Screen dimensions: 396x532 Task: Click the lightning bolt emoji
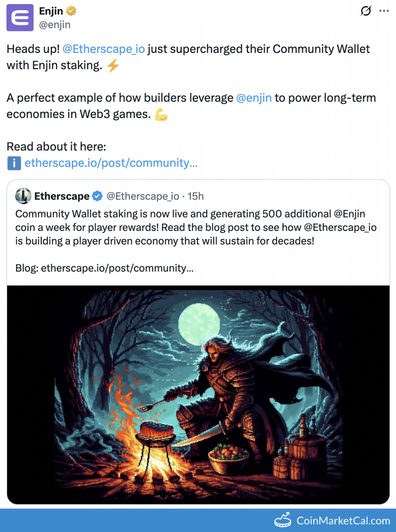click(113, 66)
